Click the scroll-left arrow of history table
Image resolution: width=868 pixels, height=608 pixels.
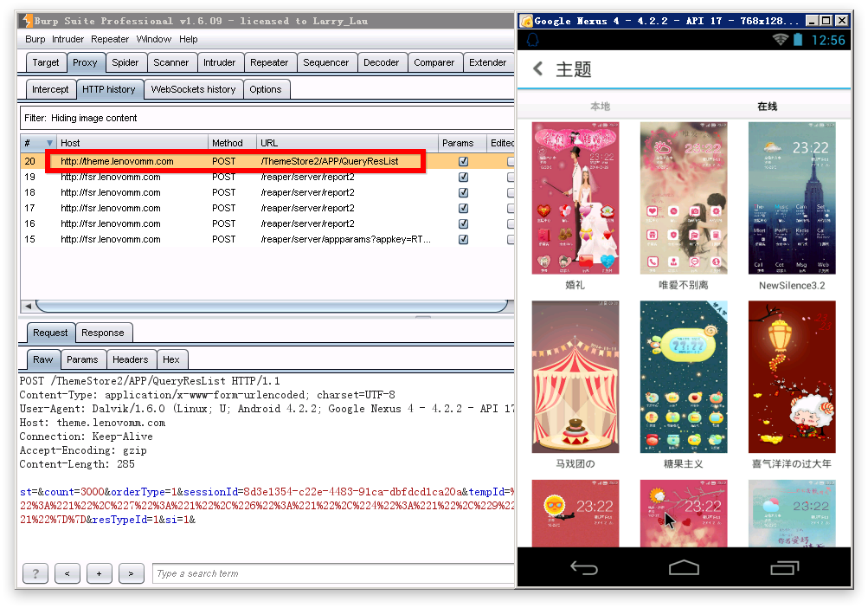point(28,306)
